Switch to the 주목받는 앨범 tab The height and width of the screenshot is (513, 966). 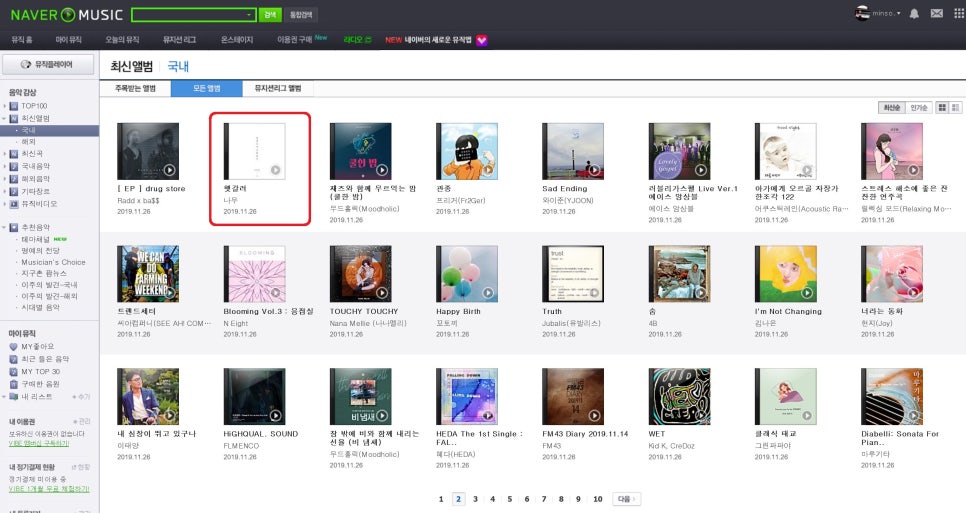(136, 89)
